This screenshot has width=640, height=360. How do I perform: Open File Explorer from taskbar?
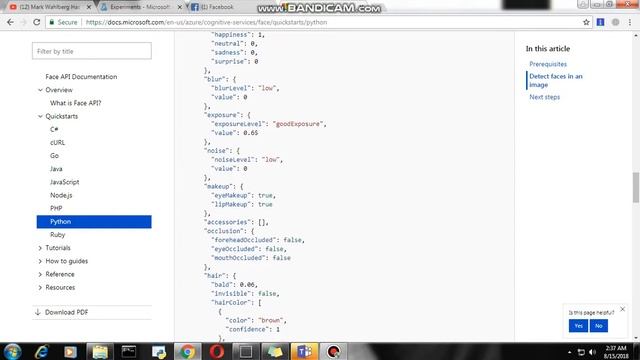click(x=100, y=351)
